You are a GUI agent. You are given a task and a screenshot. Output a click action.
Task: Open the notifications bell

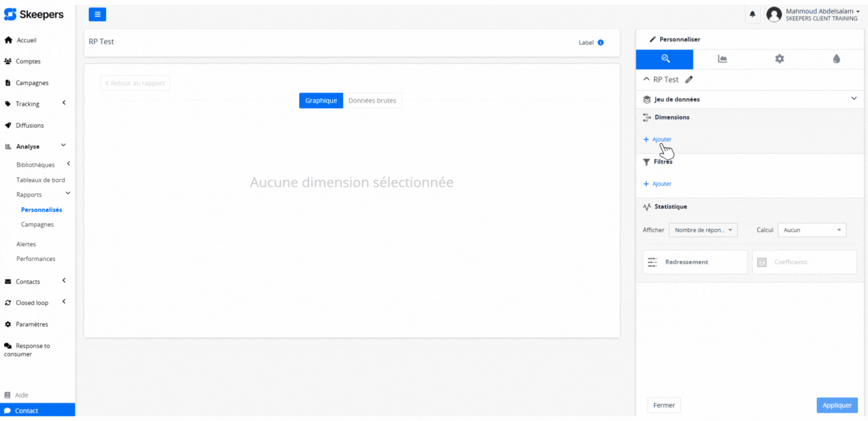click(x=752, y=14)
